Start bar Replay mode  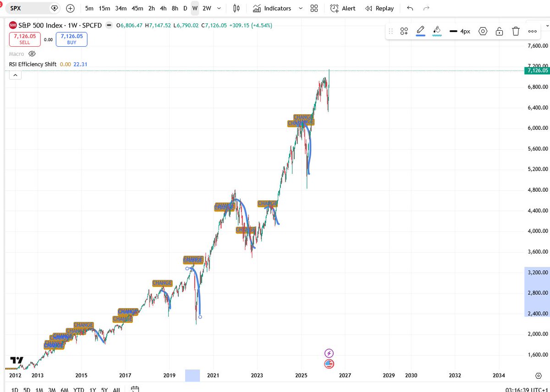pyautogui.click(x=379, y=8)
